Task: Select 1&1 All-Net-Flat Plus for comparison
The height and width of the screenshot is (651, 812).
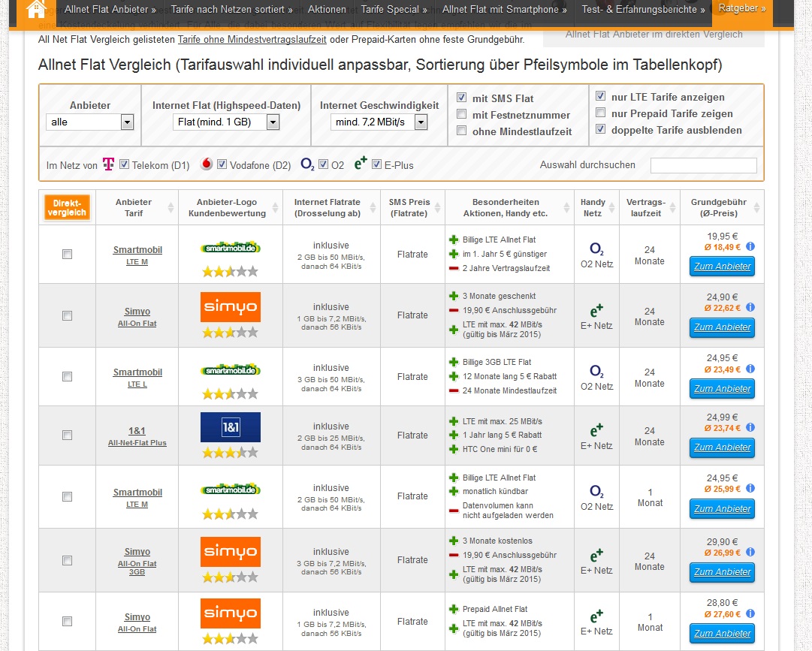Action: [67, 436]
